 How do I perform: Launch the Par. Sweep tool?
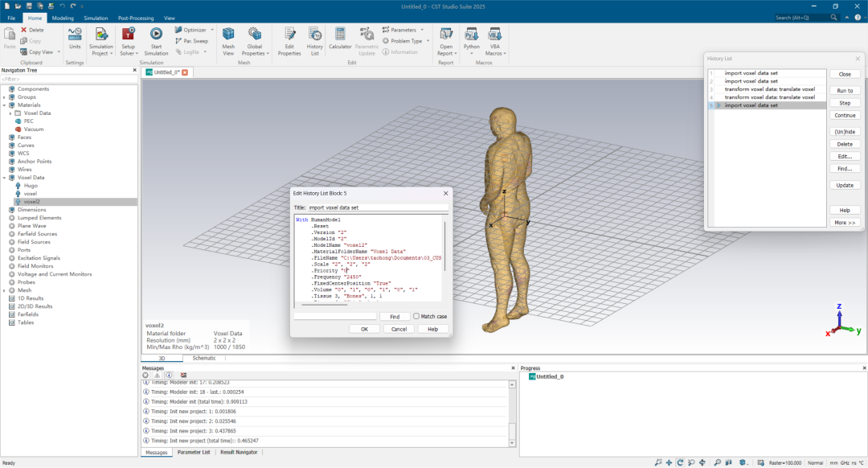point(191,41)
